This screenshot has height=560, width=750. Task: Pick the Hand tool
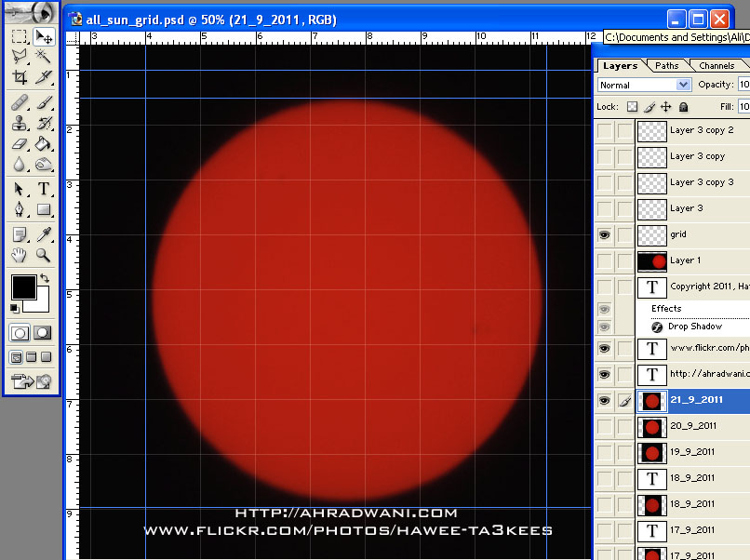click(20, 256)
